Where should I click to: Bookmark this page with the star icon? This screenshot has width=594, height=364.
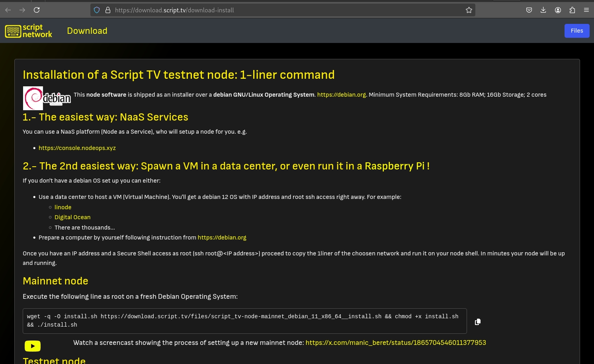pyautogui.click(x=469, y=10)
